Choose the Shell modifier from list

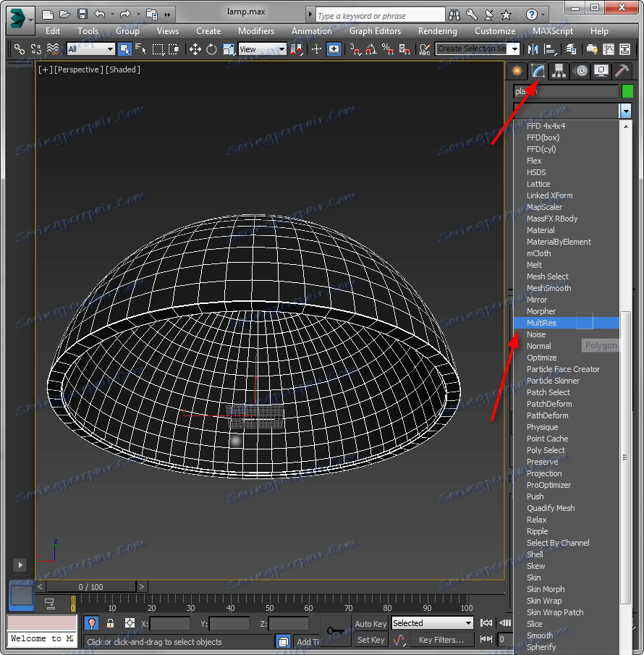click(x=535, y=554)
